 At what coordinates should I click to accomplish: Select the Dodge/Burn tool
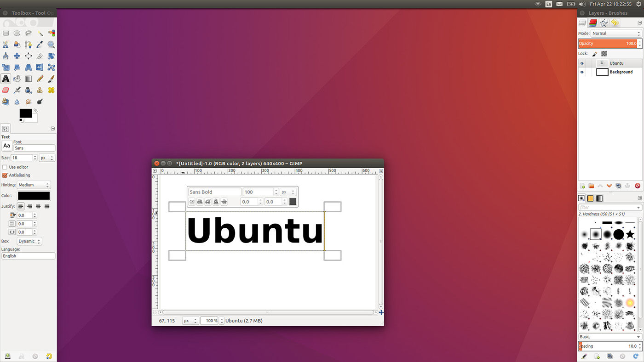pyautogui.click(x=40, y=102)
